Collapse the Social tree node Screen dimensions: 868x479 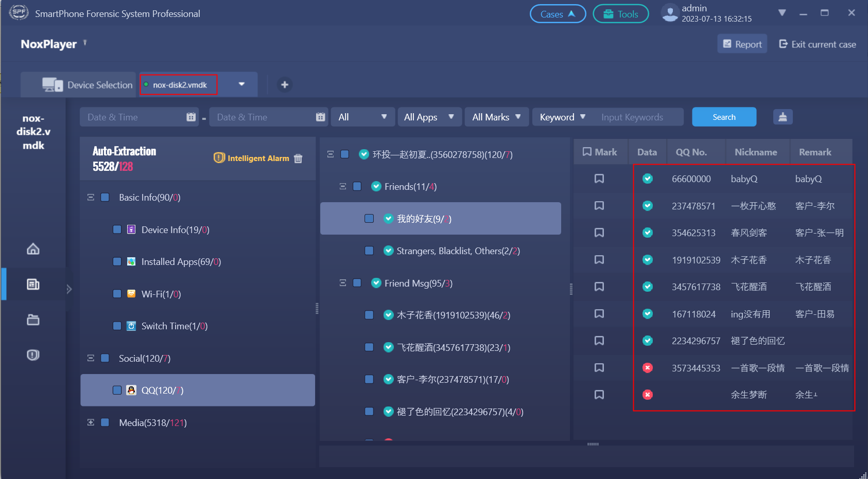(91, 358)
